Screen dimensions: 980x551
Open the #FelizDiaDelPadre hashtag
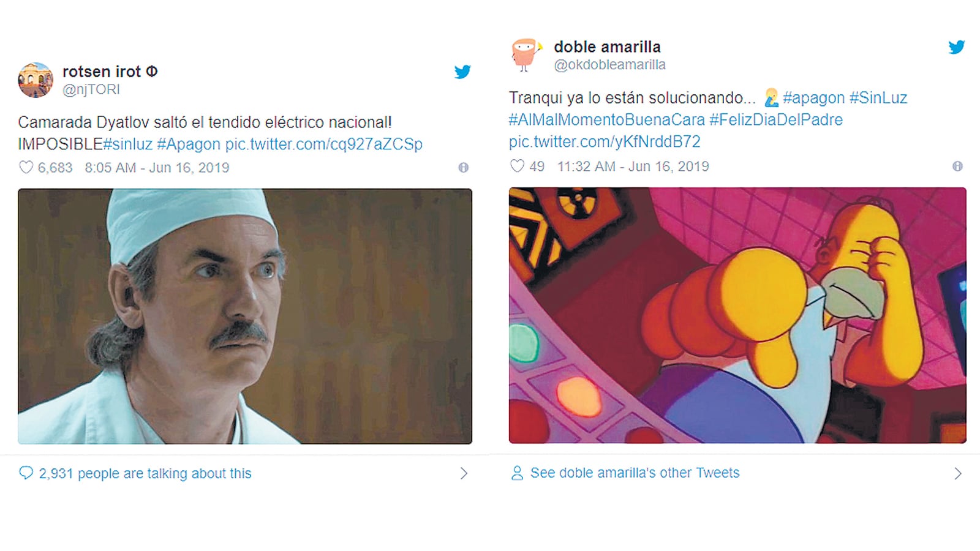(x=776, y=119)
